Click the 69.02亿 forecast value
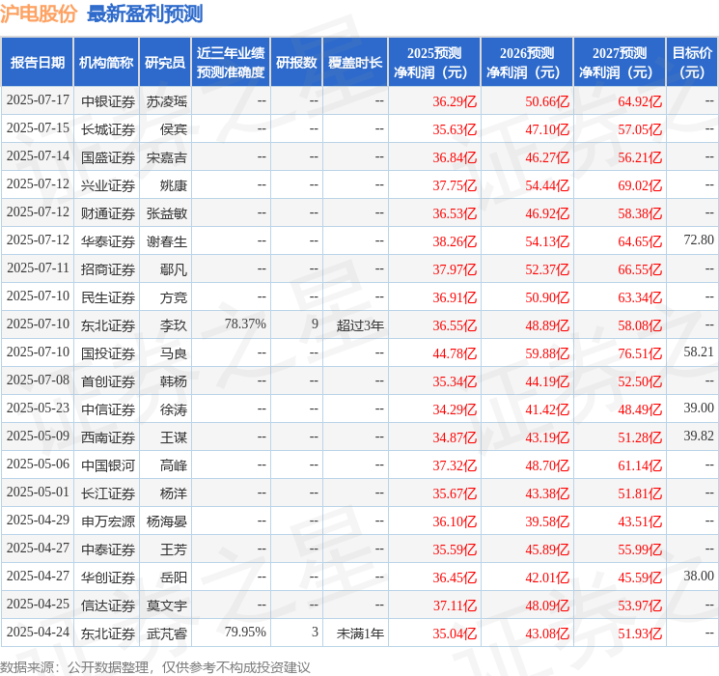Viewport: 719px width, 676px height. pyautogui.click(x=640, y=185)
